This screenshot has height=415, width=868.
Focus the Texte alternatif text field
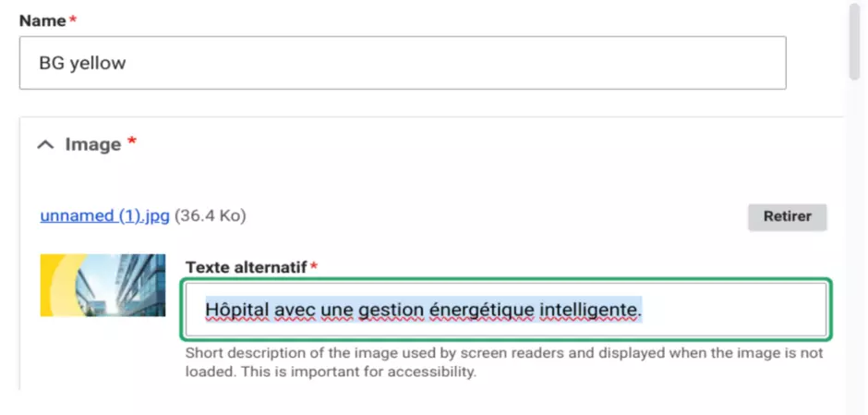[x=506, y=309]
